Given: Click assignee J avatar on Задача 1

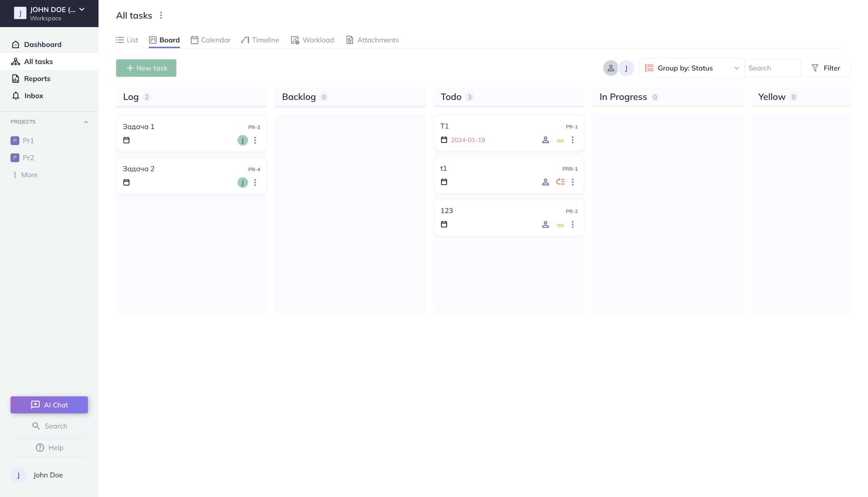Looking at the screenshot, I should (x=242, y=140).
